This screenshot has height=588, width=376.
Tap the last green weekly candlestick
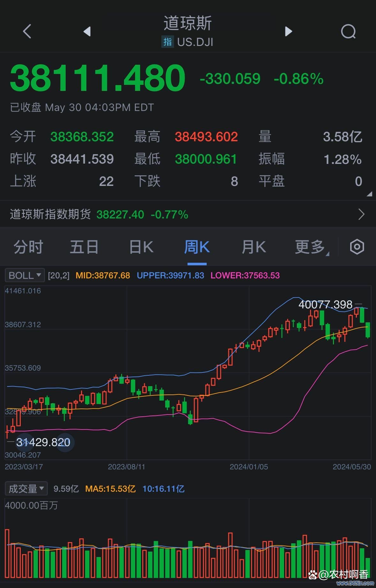368,330
